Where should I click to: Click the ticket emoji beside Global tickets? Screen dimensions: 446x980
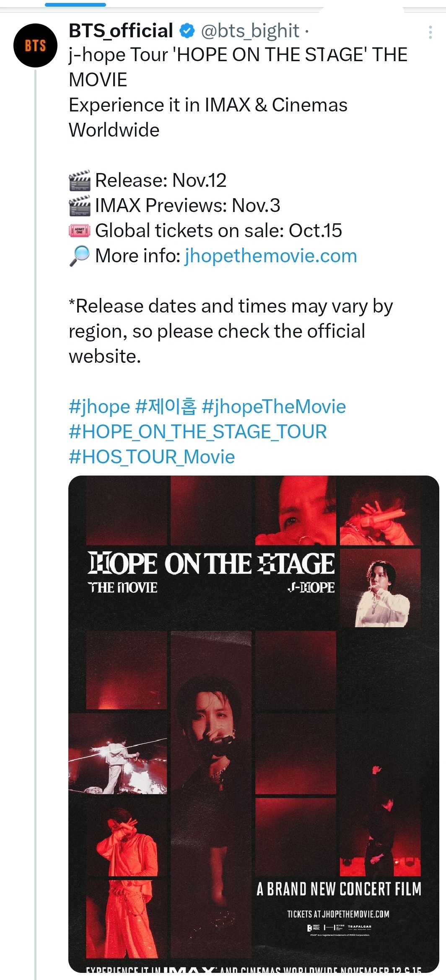pyautogui.click(x=79, y=230)
